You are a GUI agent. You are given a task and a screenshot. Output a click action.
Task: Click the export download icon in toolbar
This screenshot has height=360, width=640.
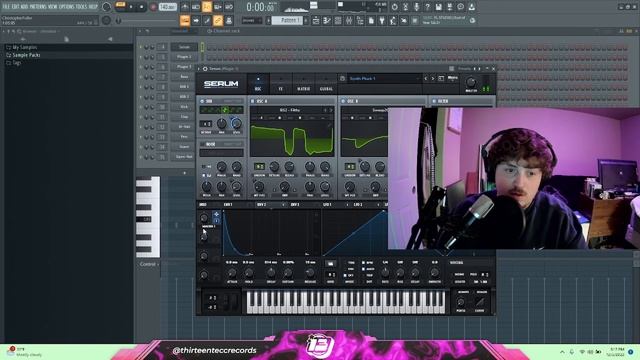pos(471,7)
